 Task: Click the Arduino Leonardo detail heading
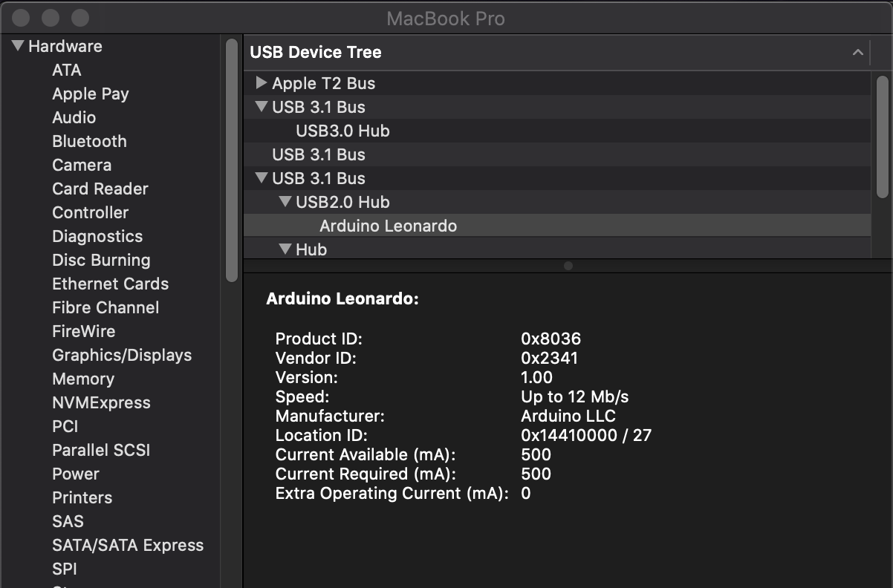342,299
